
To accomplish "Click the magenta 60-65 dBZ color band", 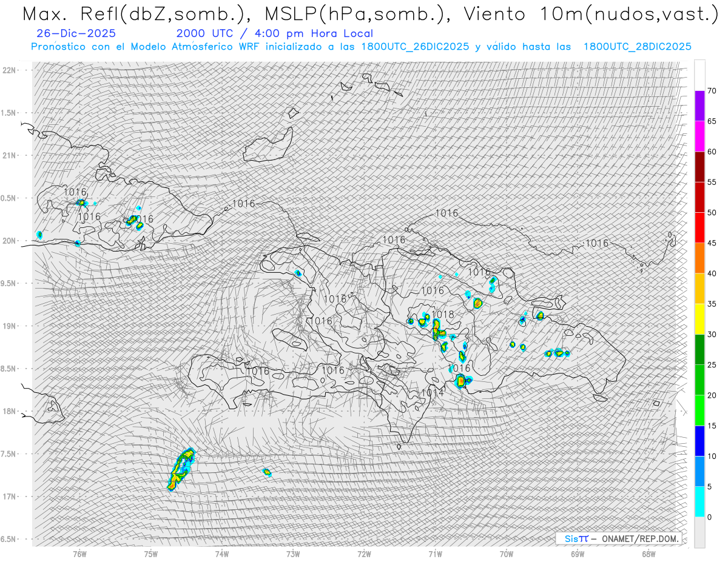I will click(699, 136).
